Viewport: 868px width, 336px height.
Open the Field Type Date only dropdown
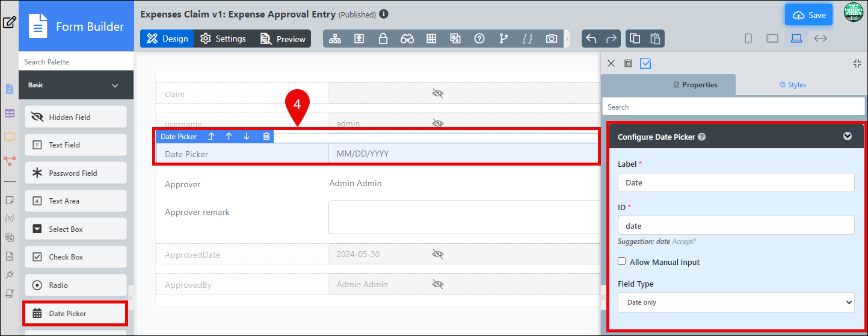(x=736, y=302)
